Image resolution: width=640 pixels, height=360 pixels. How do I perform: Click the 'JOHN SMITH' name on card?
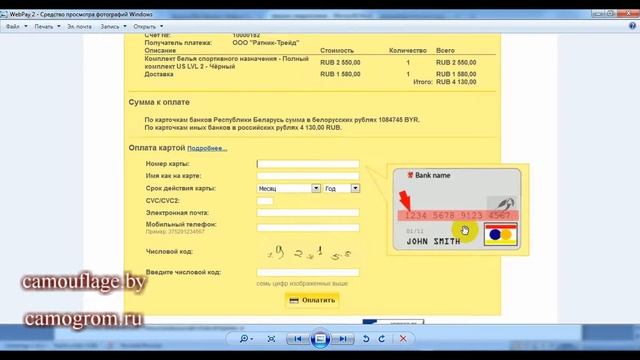(x=433, y=242)
